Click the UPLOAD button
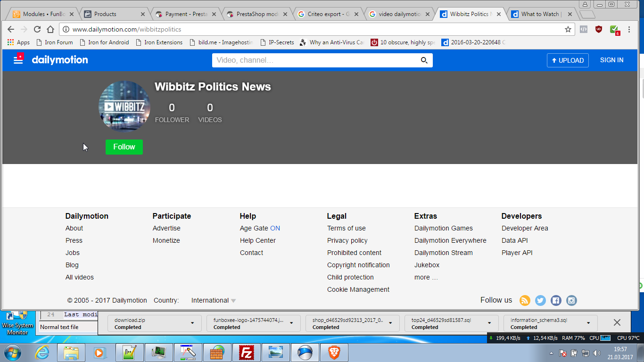 coord(568,60)
